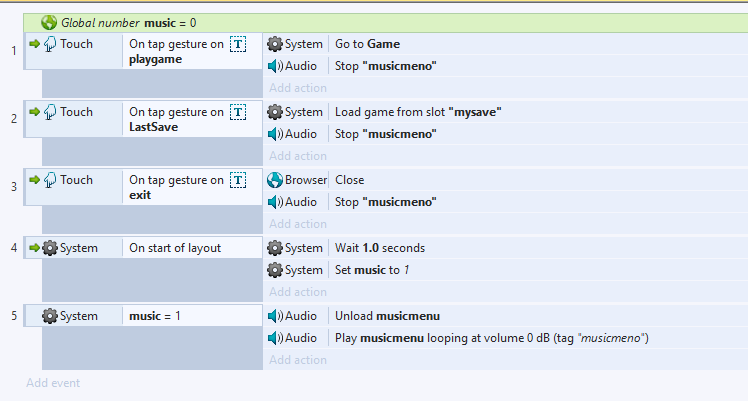Add action to event 3
Screen dimensions: 748x401
(x=298, y=224)
